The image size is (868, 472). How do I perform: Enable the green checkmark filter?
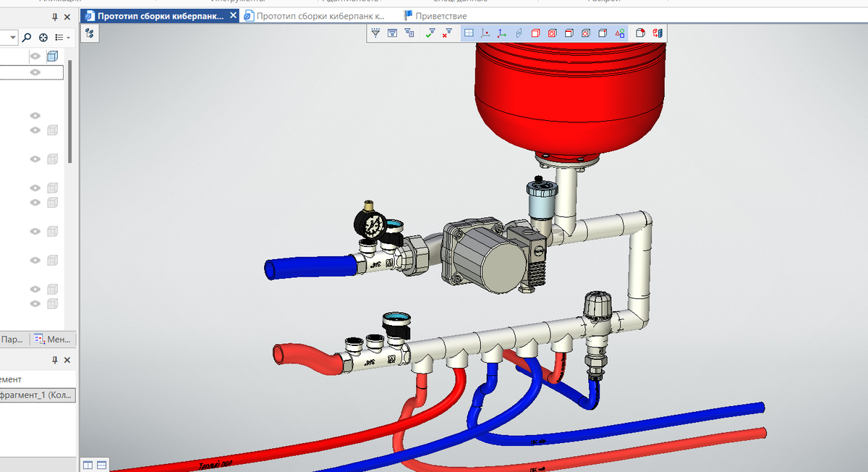tap(430, 33)
